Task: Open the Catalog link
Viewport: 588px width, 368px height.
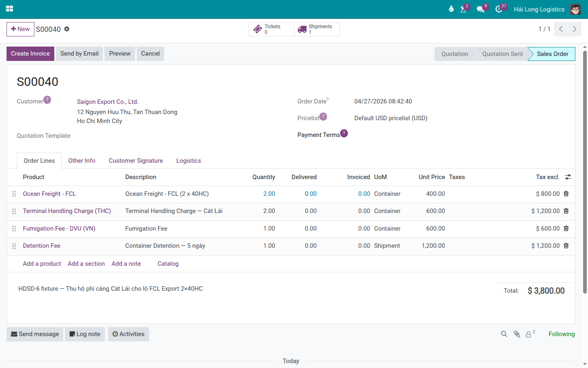Action: tap(168, 264)
